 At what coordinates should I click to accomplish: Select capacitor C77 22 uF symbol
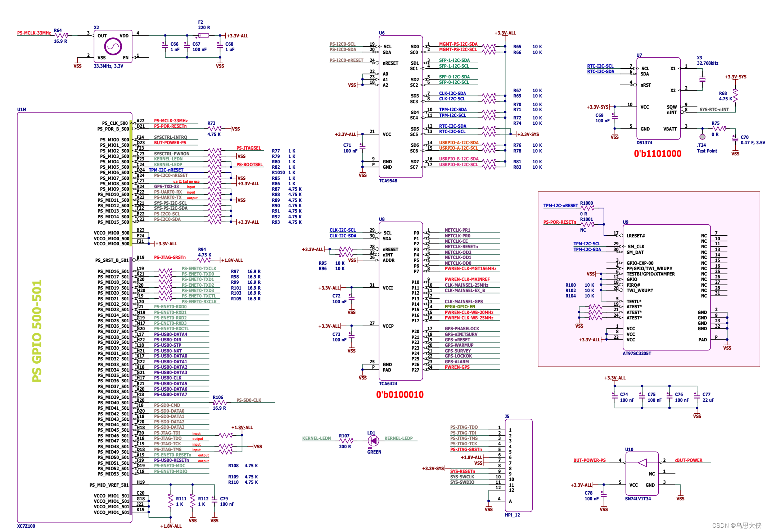(697, 397)
